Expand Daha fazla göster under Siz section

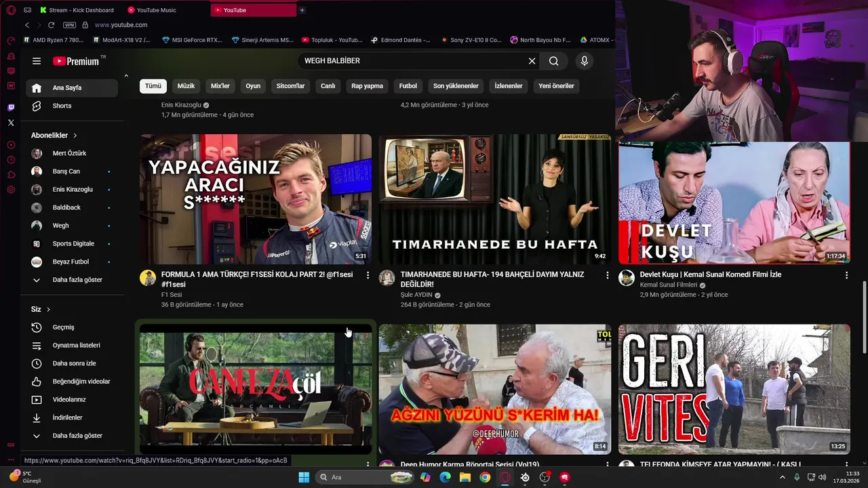click(x=72, y=436)
